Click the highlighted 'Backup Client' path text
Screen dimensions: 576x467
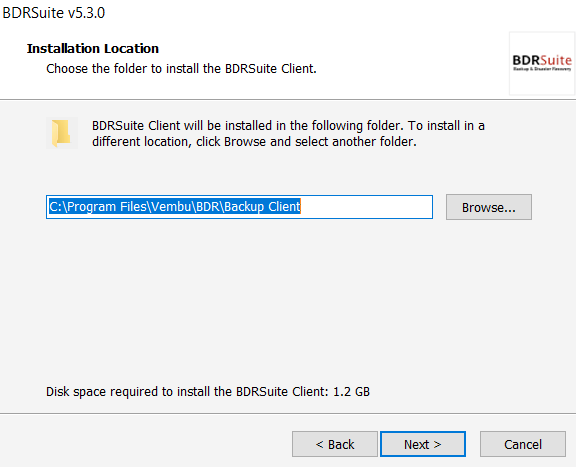click(262, 207)
